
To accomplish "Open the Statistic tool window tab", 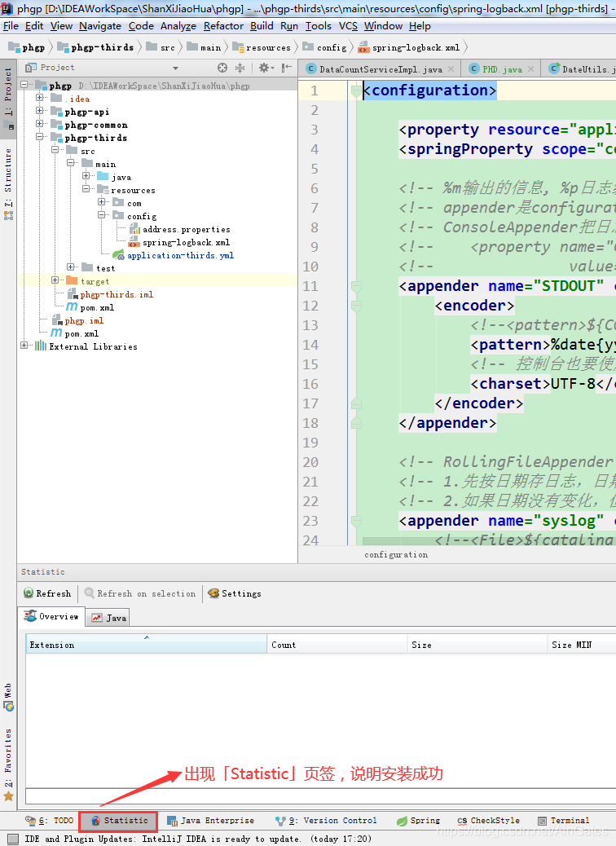I will [x=119, y=821].
